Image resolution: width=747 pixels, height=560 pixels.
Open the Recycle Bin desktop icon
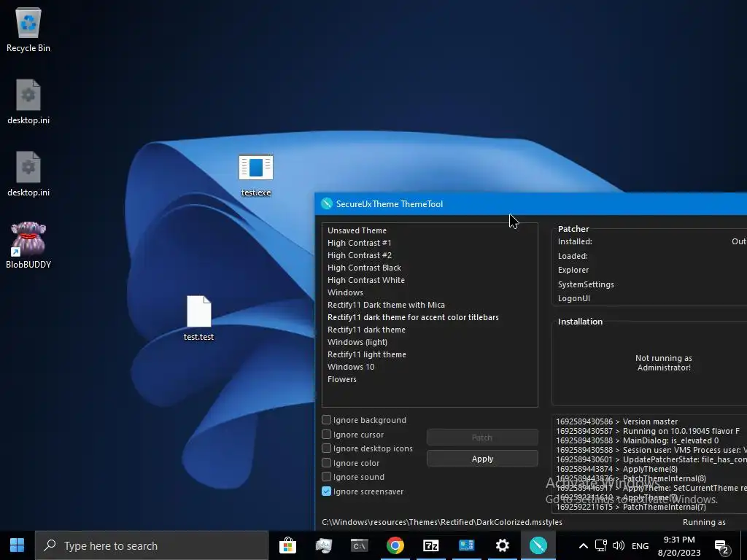pyautogui.click(x=28, y=29)
